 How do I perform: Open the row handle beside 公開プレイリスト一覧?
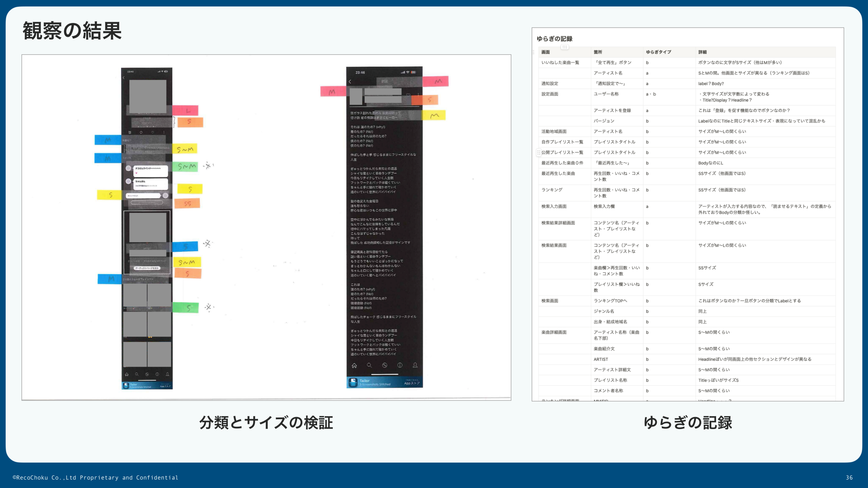(539, 152)
